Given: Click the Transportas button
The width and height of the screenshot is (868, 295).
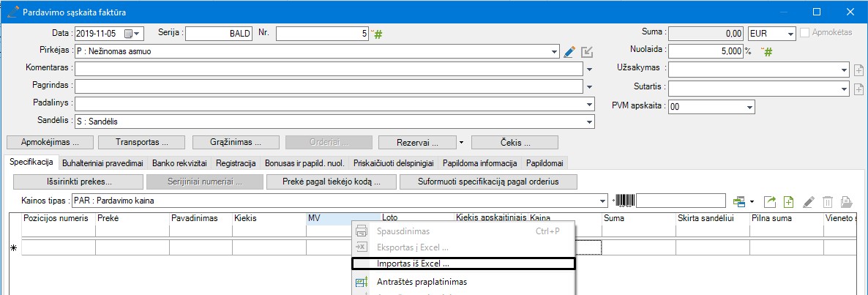Looking at the screenshot, I should pos(142,142).
